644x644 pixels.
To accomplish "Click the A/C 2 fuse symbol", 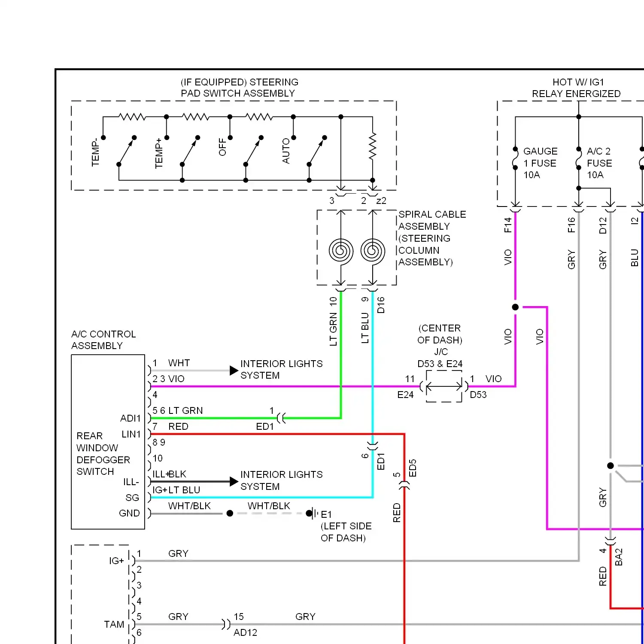I will [x=579, y=158].
